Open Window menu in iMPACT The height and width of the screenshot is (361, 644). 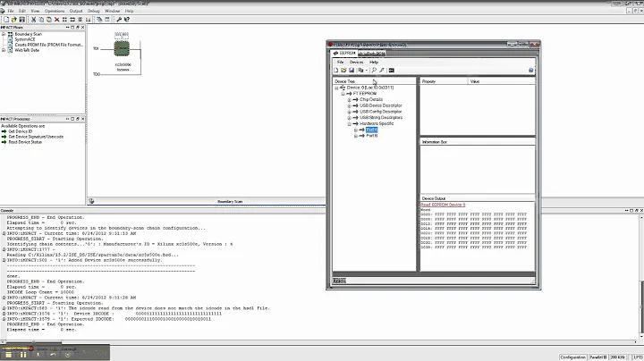coord(112,11)
